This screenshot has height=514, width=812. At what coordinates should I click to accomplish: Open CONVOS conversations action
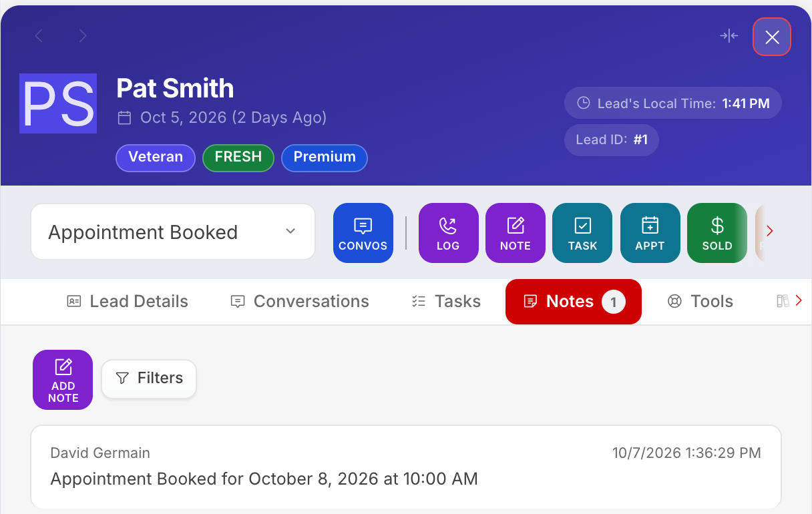coord(363,233)
